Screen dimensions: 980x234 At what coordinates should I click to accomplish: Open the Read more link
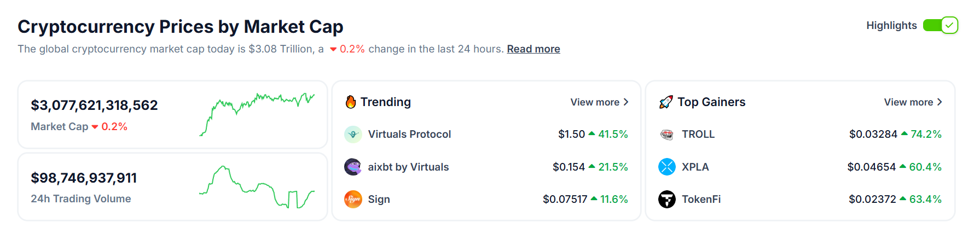(534, 49)
